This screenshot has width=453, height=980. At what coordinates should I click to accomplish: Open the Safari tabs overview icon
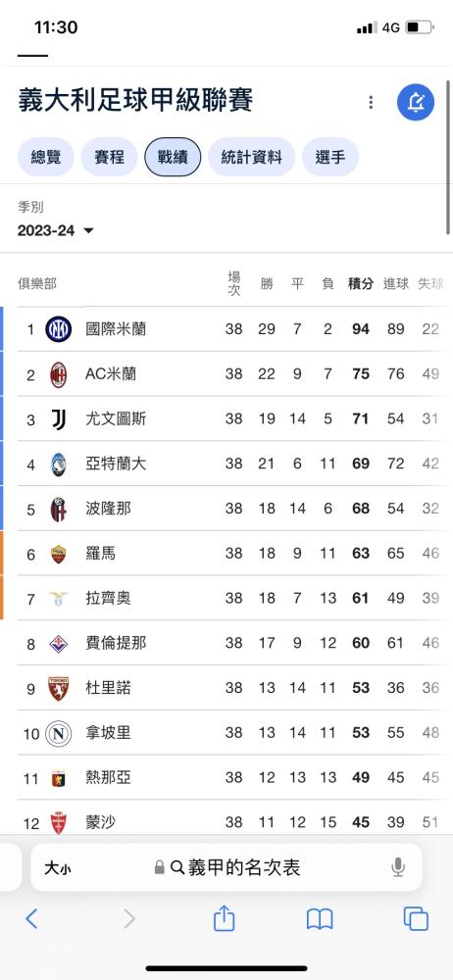[x=416, y=919]
